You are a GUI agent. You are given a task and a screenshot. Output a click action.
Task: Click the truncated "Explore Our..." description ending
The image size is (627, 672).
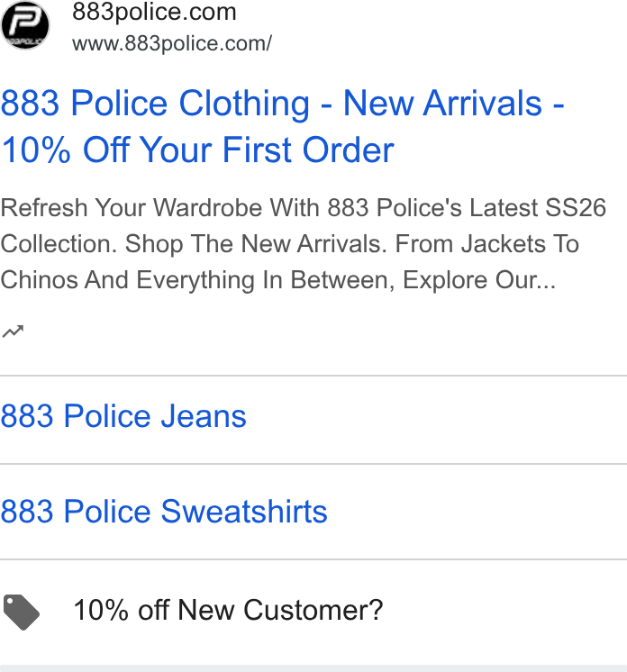[479, 280]
